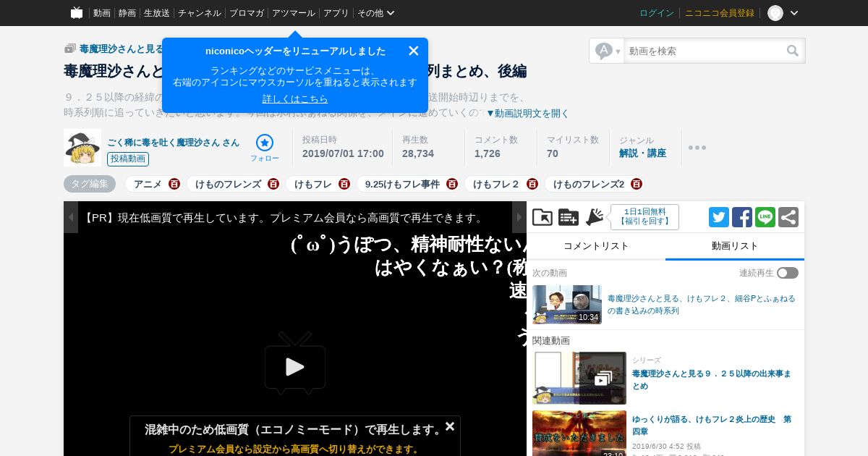The image size is (868, 456).
Task: Click the series icon beside series title
Action: [70, 48]
